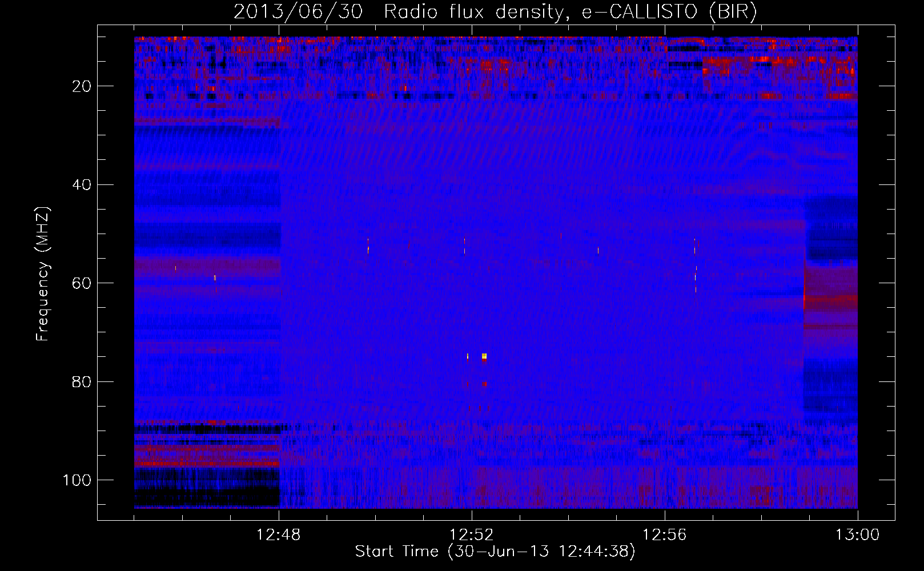Click the 'Start Time (30-Jun-13 12:44:38)' axis label
This screenshot has height=571, width=924.
pos(495,552)
